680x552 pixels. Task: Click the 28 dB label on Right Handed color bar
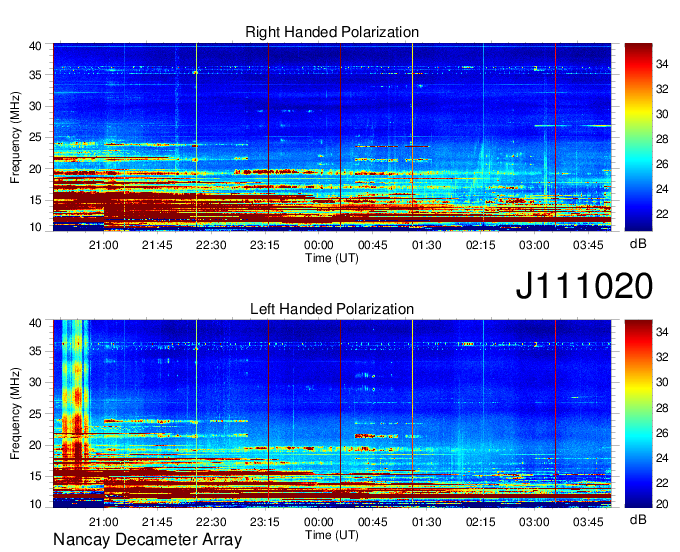click(x=662, y=139)
